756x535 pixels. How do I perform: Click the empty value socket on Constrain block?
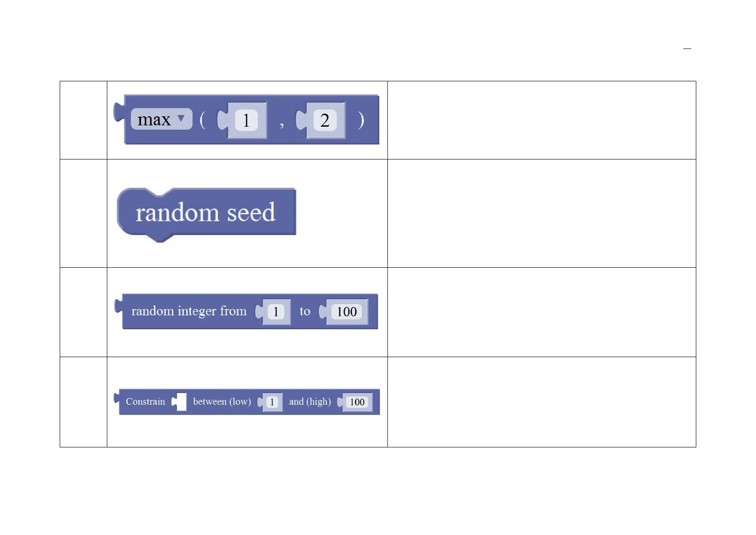point(181,402)
